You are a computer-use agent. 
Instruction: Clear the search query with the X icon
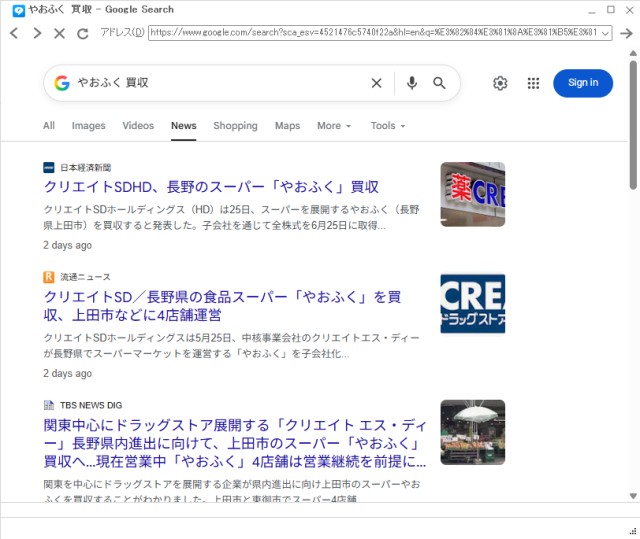pos(376,83)
